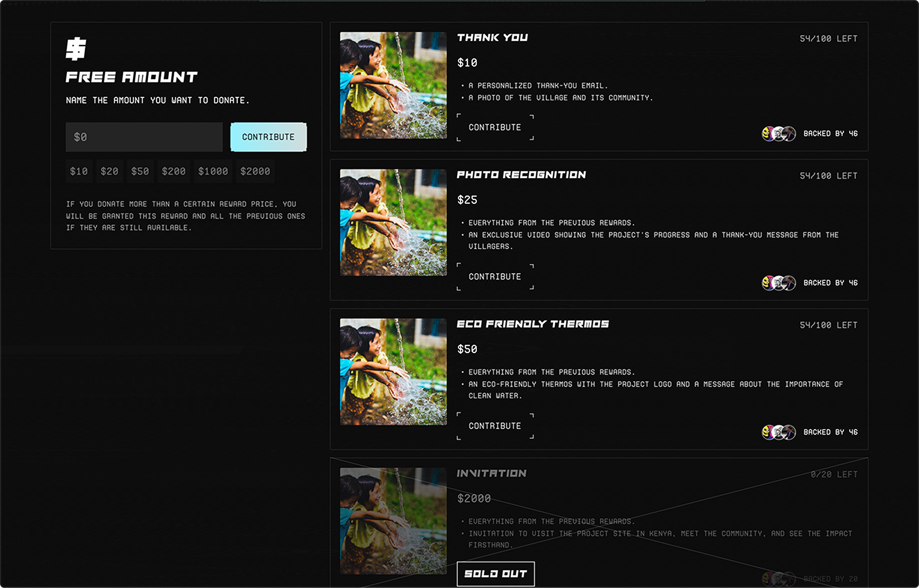Type in the $0 donation amount field

coord(144,137)
